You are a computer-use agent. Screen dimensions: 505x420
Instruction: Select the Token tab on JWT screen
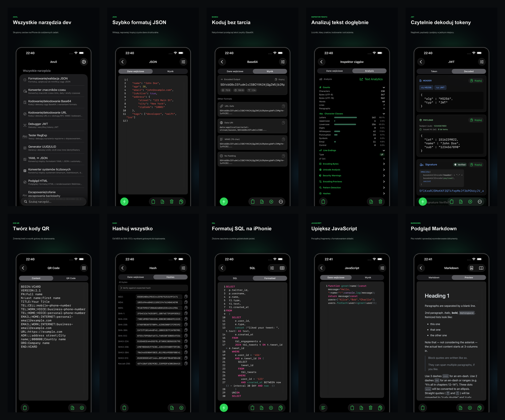click(x=434, y=71)
